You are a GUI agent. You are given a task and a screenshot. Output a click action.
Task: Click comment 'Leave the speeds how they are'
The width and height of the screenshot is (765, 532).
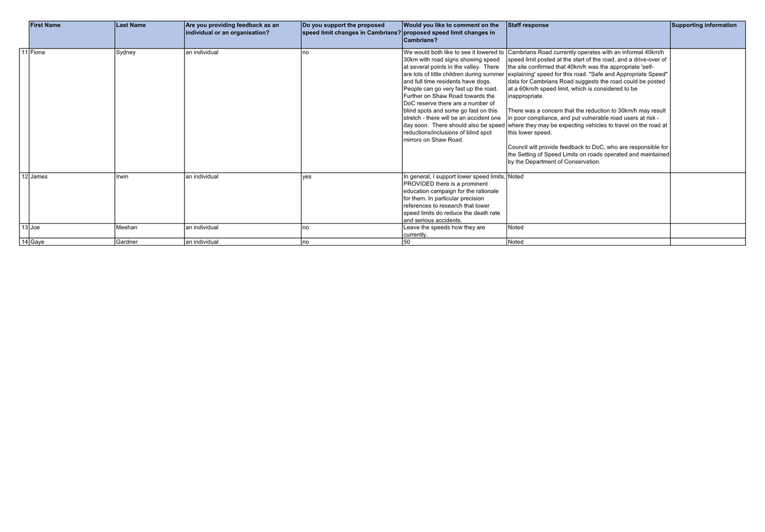point(444,231)
